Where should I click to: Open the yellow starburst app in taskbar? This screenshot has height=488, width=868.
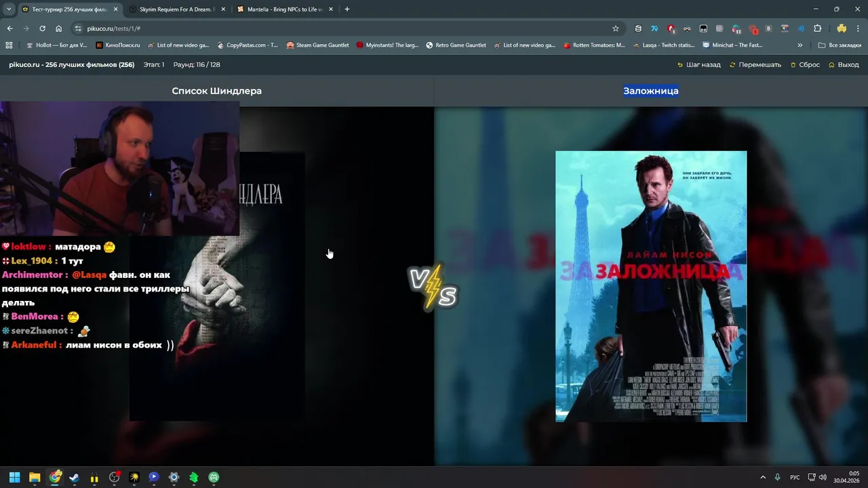[x=134, y=477]
